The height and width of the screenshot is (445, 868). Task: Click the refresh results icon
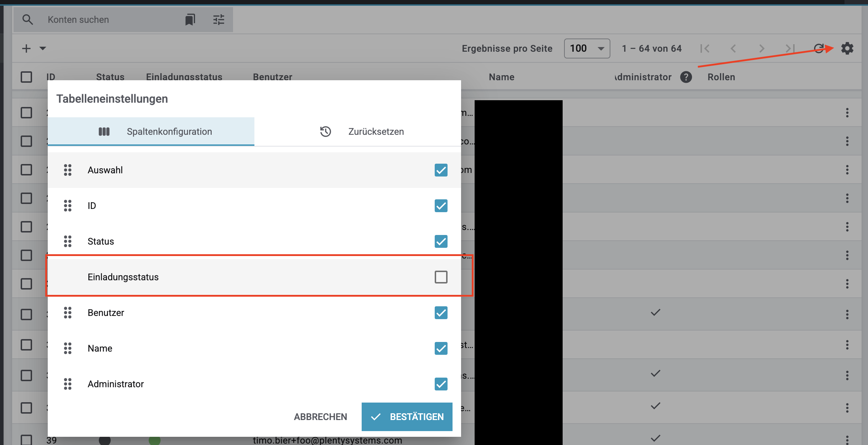(x=819, y=48)
